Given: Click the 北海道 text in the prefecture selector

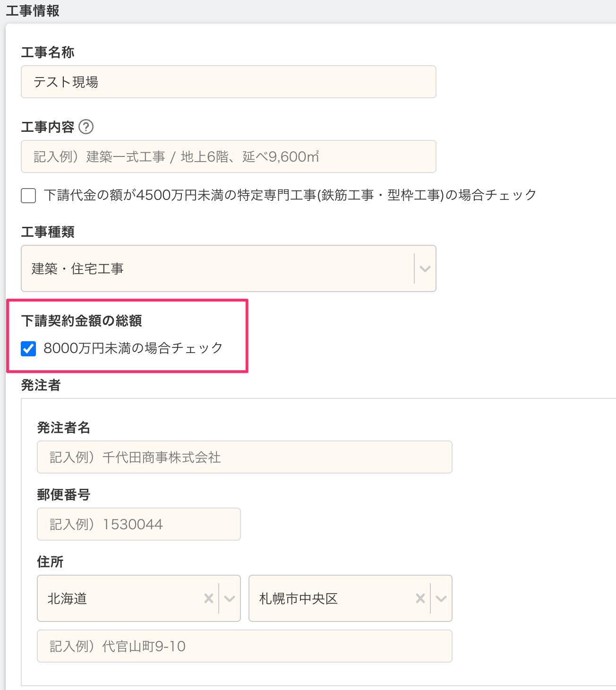Looking at the screenshot, I should point(67,599).
